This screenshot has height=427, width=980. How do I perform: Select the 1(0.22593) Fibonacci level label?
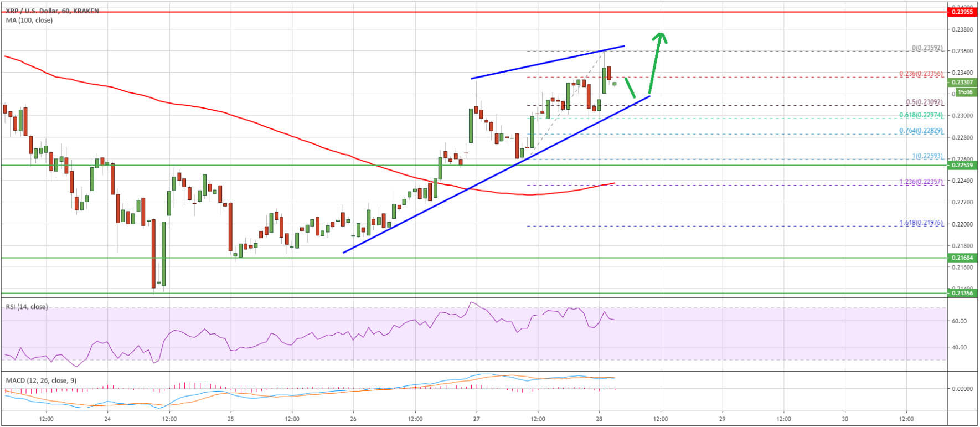point(927,156)
